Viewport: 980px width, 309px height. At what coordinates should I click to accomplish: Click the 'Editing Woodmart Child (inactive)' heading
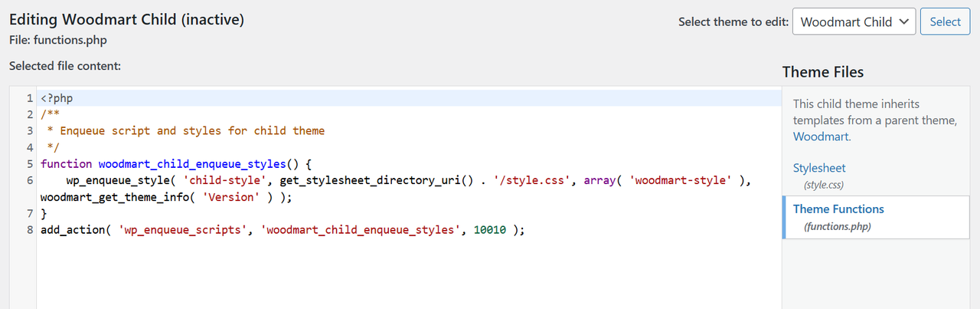127,19
